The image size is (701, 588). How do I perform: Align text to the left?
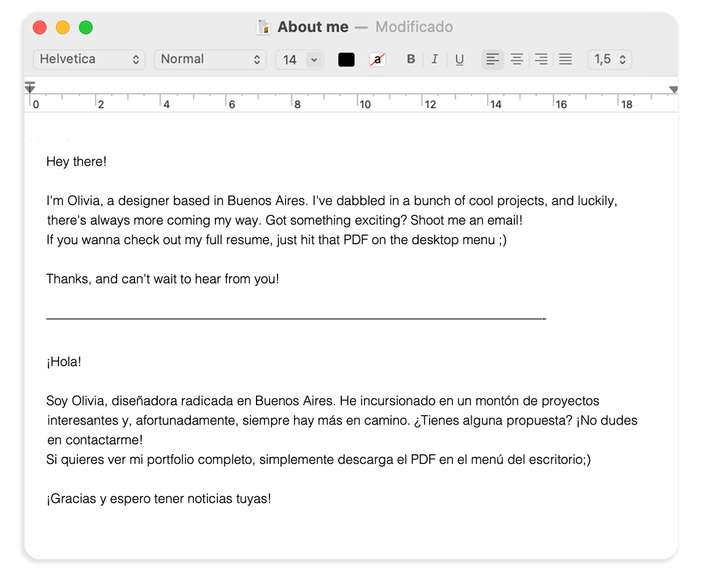[x=493, y=59]
